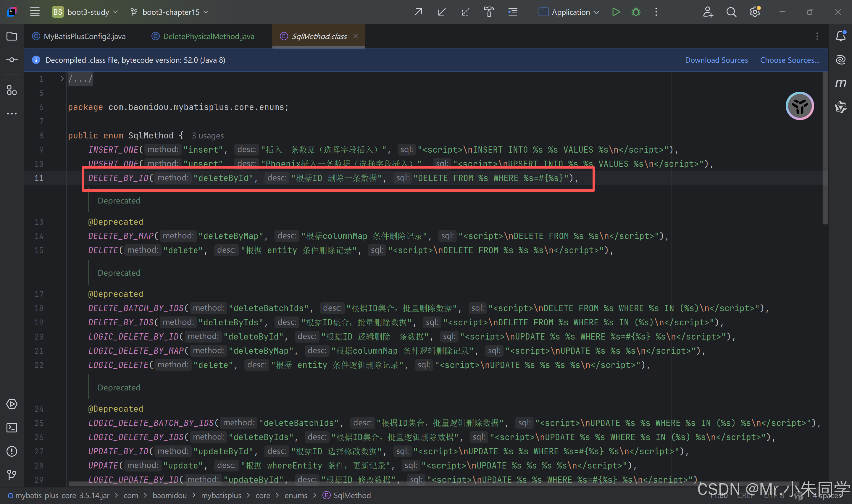Open the Commit tool window icon
852x504 pixels.
coord(12,60)
